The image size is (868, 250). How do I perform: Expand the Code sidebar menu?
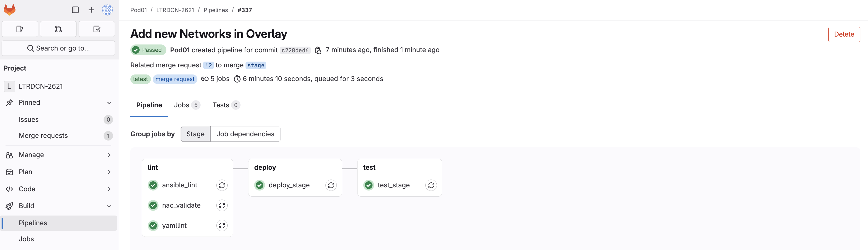109,189
